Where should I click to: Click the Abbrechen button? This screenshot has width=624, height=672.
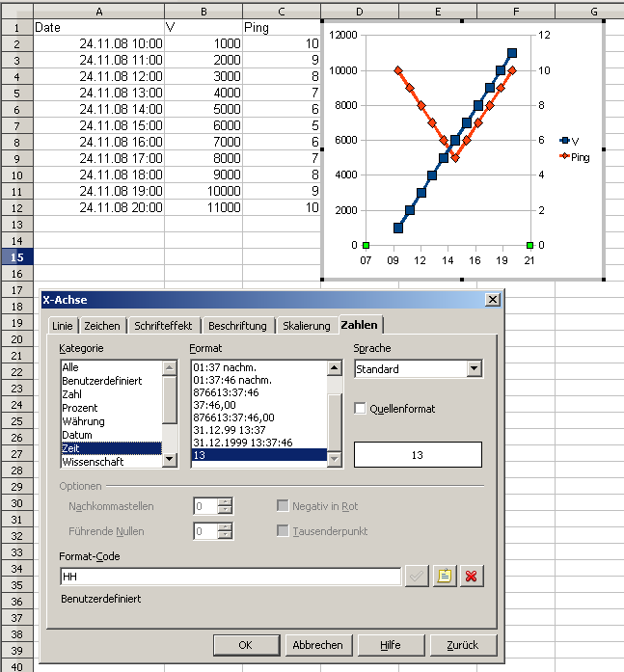click(317, 645)
